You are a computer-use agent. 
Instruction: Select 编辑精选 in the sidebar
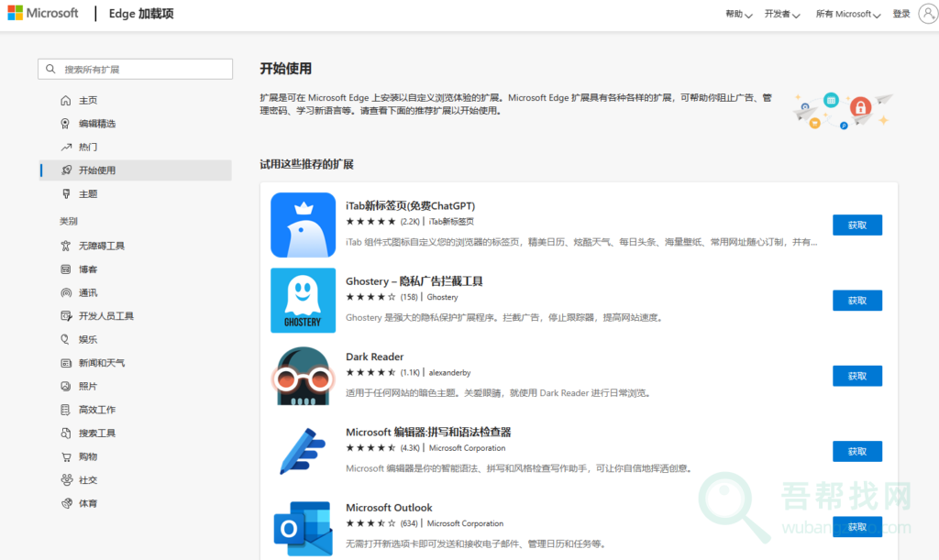(96, 124)
